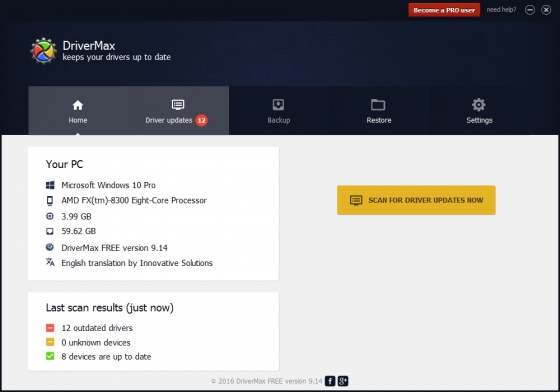Switch to the Home tab
The width and height of the screenshot is (560, 392).
(78, 111)
